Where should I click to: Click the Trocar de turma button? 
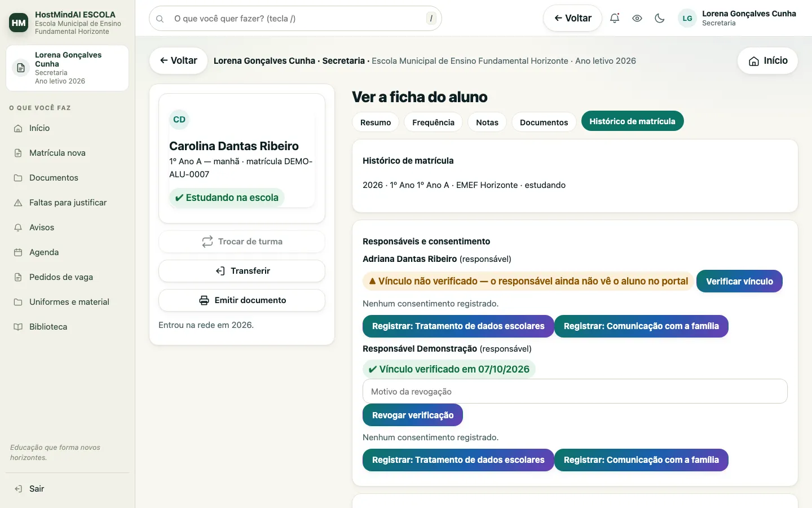[242, 242]
